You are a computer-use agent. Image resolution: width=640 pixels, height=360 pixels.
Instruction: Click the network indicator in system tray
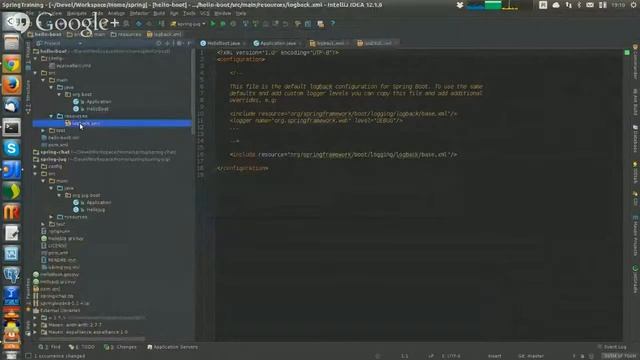[569, 5]
